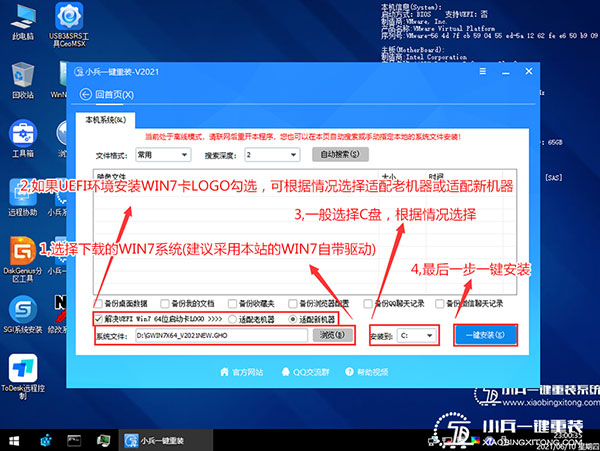Click the back arrow 回首页(X)
Image resolution: width=600 pixels, height=451 pixels.
[107, 94]
